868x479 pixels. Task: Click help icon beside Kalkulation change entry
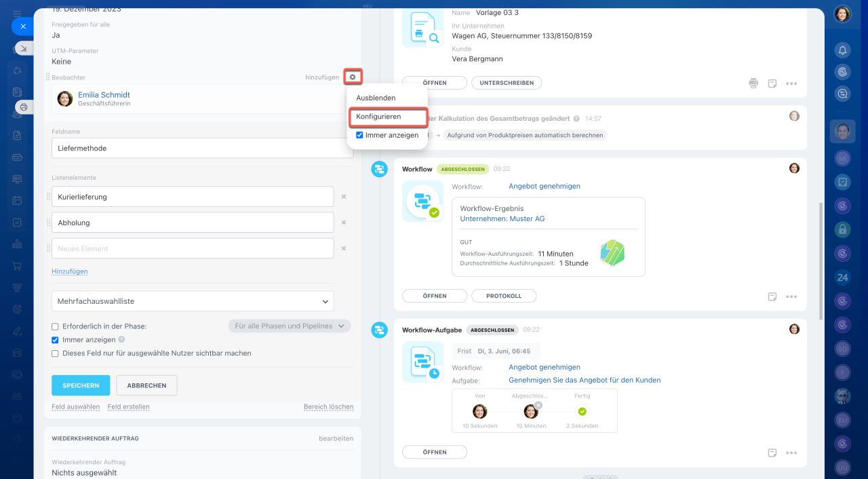click(x=576, y=119)
